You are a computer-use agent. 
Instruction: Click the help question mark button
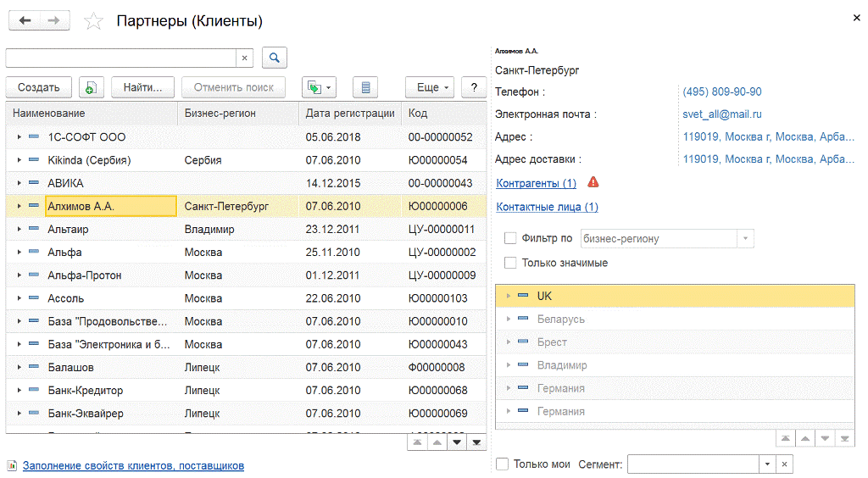pos(474,87)
